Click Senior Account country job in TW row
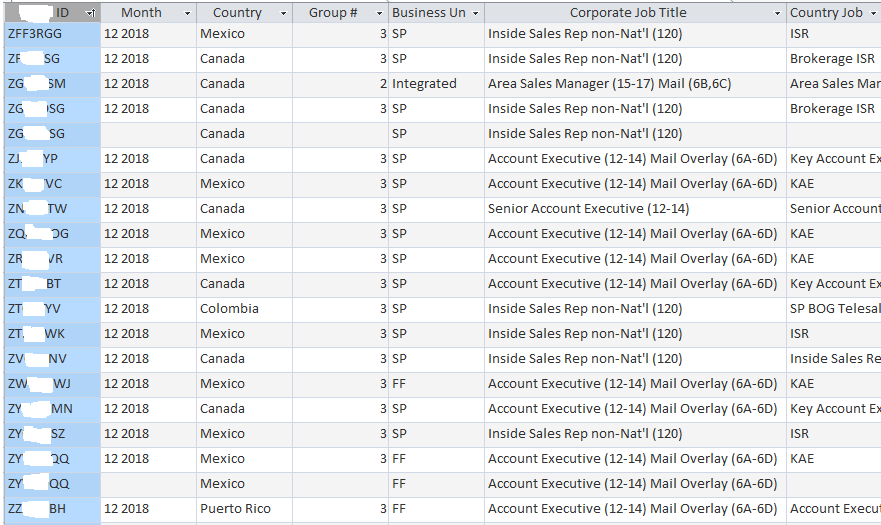This screenshot has width=881, height=525. point(834,209)
